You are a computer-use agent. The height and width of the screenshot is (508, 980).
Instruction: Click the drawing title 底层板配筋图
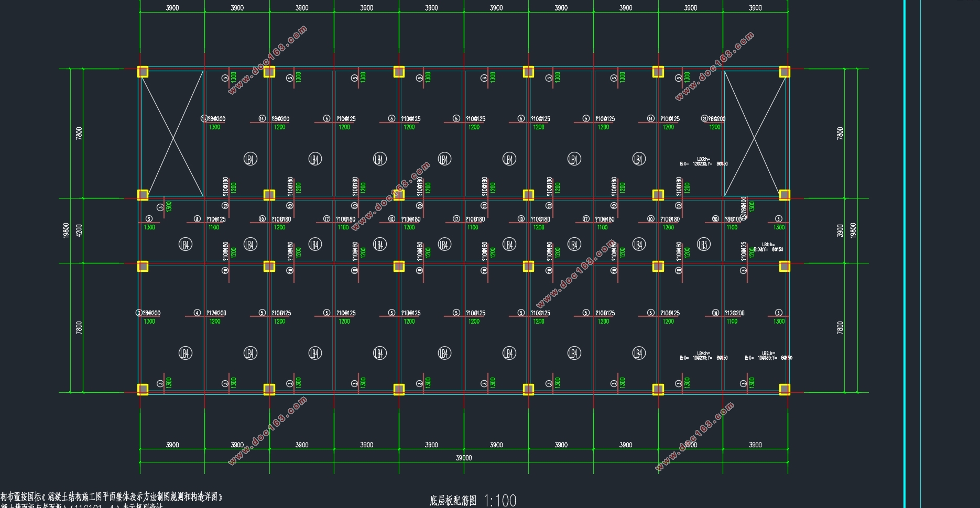(453, 501)
